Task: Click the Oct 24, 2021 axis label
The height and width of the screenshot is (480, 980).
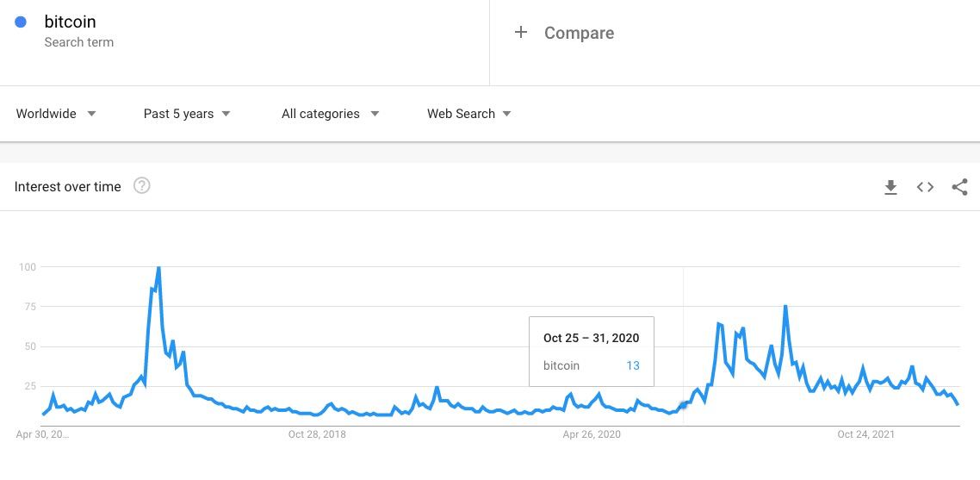Action: tap(865, 434)
